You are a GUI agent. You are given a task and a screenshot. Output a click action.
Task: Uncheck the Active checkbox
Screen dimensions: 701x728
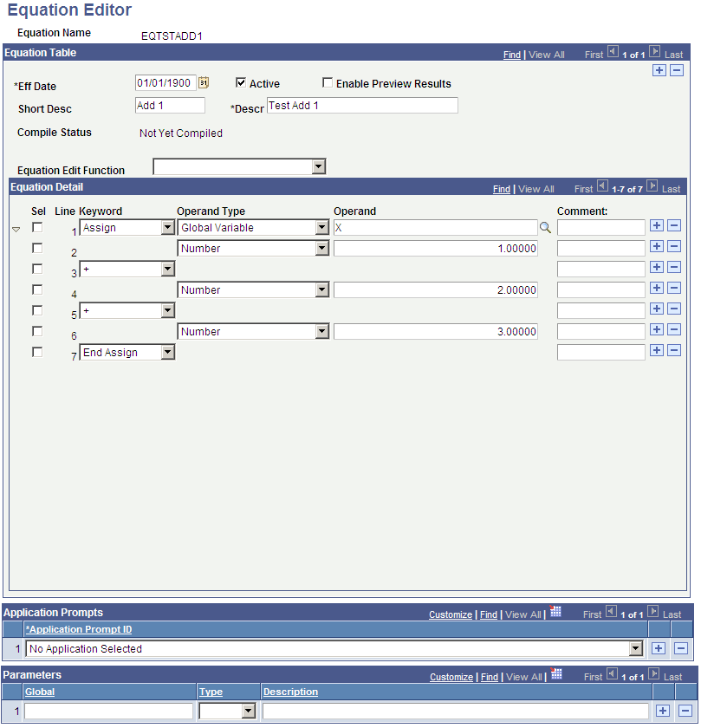[x=240, y=83]
